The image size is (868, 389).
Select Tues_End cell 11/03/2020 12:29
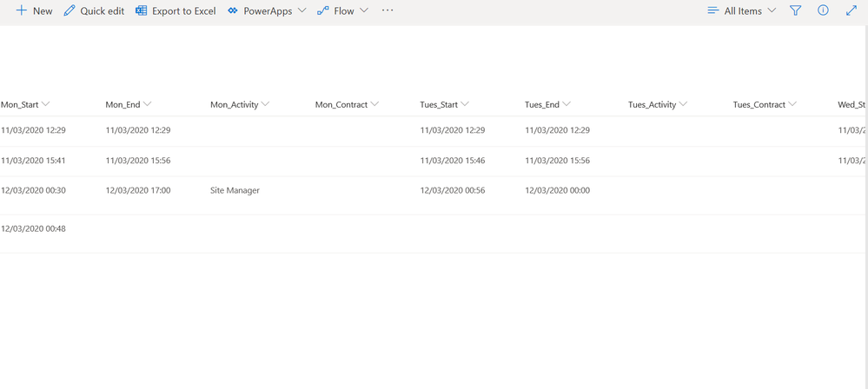click(558, 130)
